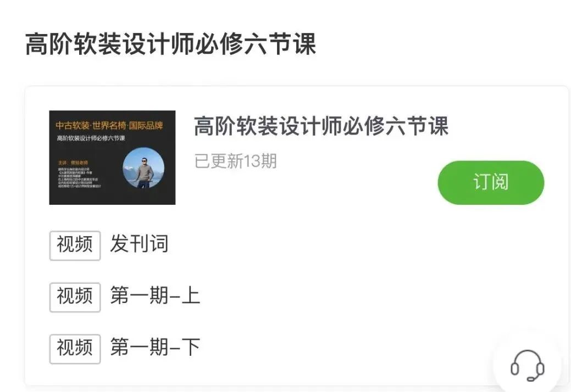Viewport: 571px width, 392px height.
Task: Click the 视频 tag beside 第一期-上
Action: (x=75, y=297)
